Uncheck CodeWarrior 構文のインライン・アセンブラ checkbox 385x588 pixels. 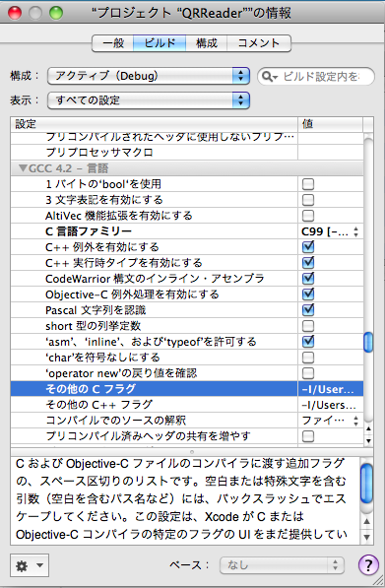[308, 279]
